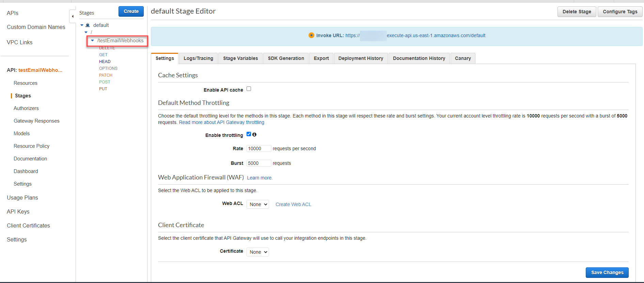Open the testEmailWebho... API link

40,70
